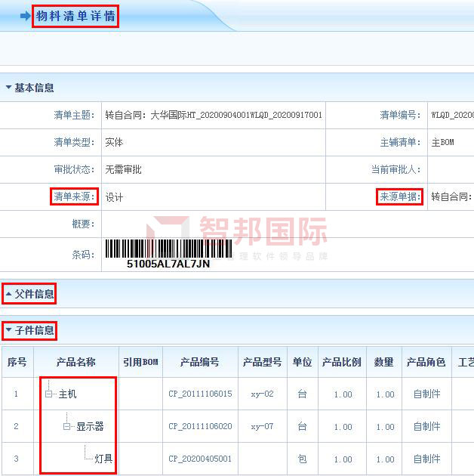Click the blue arrow icon beside 物料清单详情

26,16
